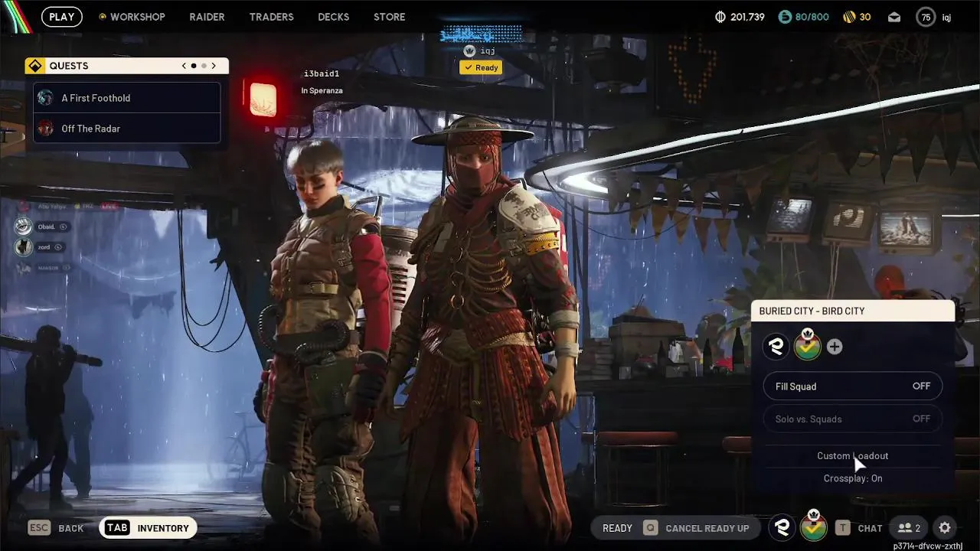Click the flag avatar in squad panel
The width and height of the screenshot is (980, 551).
pyautogui.click(x=808, y=347)
